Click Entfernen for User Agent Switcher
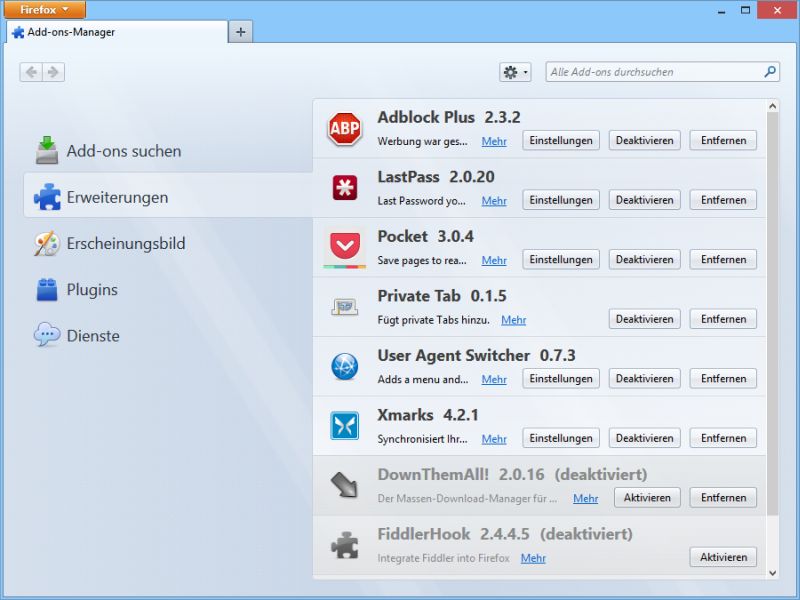800x600 pixels. (723, 379)
